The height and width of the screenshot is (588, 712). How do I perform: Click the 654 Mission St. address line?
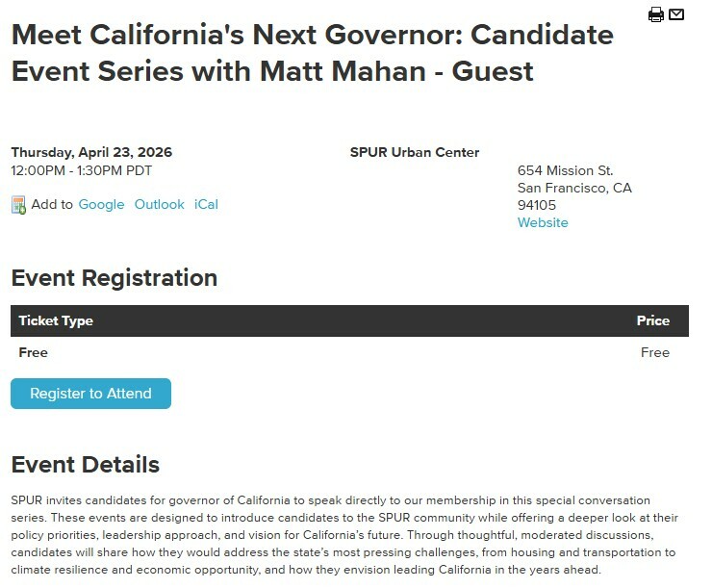[565, 170]
